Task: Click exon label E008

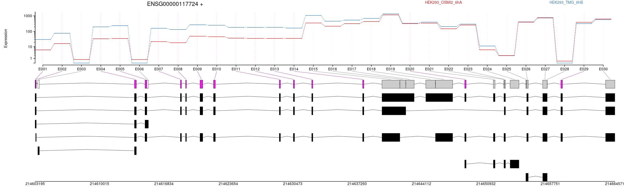Action: (x=178, y=69)
